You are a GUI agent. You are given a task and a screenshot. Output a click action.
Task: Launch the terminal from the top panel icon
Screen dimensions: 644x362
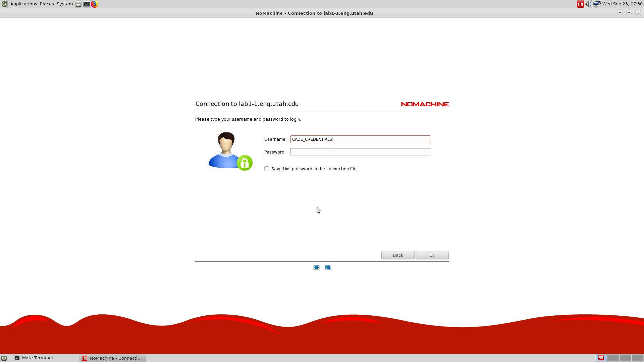tap(86, 4)
